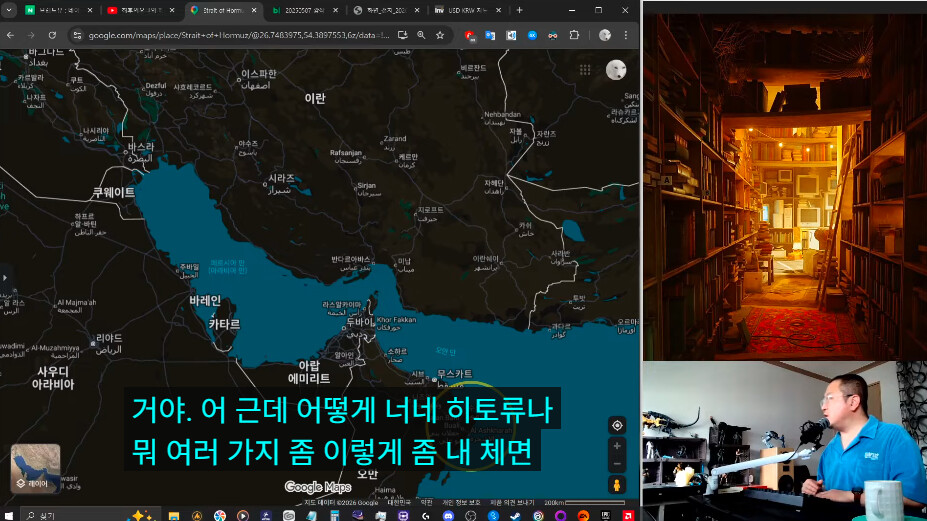
Task: Switch to the USD KRW tab
Action: [467, 10]
